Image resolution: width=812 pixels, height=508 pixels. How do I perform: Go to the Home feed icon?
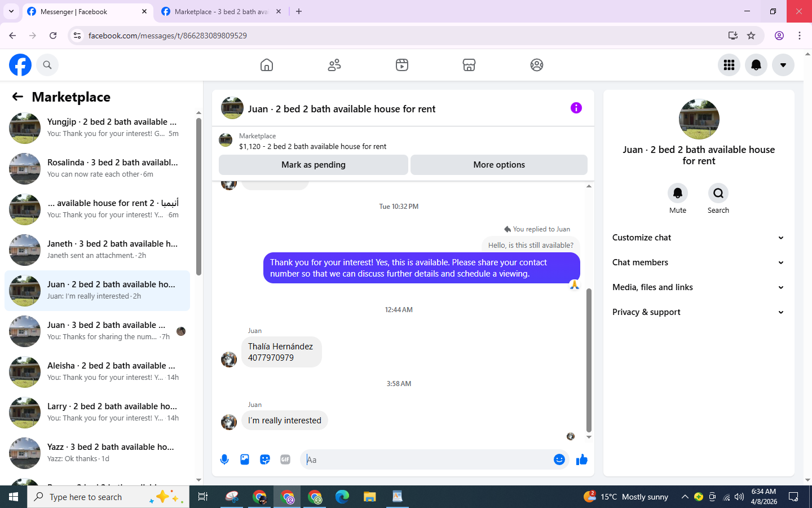click(267, 65)
